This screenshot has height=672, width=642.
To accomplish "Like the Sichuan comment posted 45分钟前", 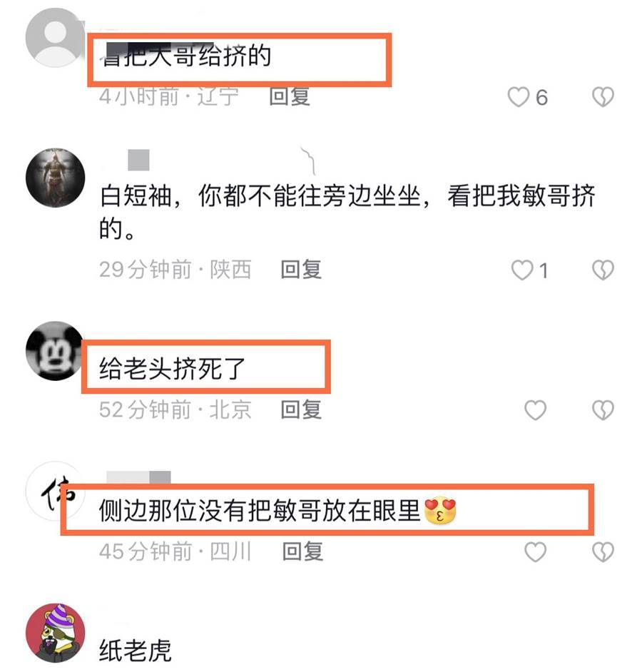I will 535,551.
